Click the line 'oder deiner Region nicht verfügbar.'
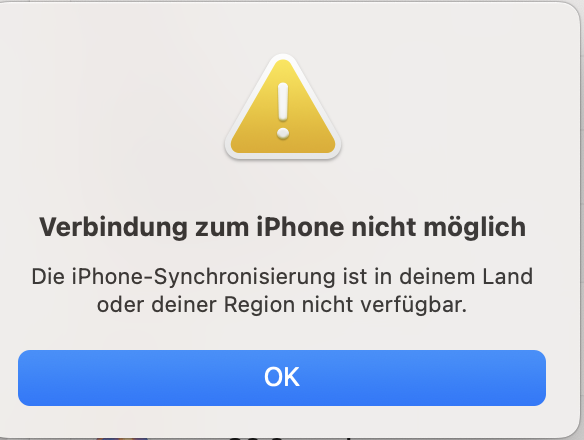 pos(282,305)
